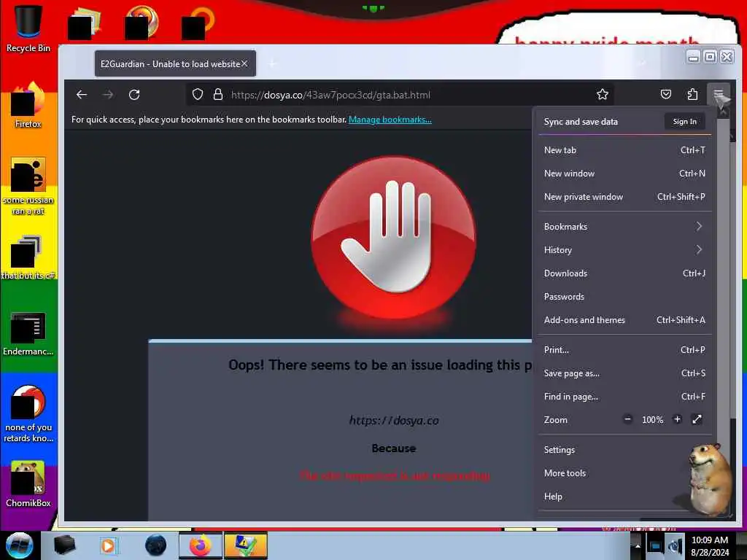Choose New window from the menu
This screenshot has height=560, width=747.
[624, 174]
